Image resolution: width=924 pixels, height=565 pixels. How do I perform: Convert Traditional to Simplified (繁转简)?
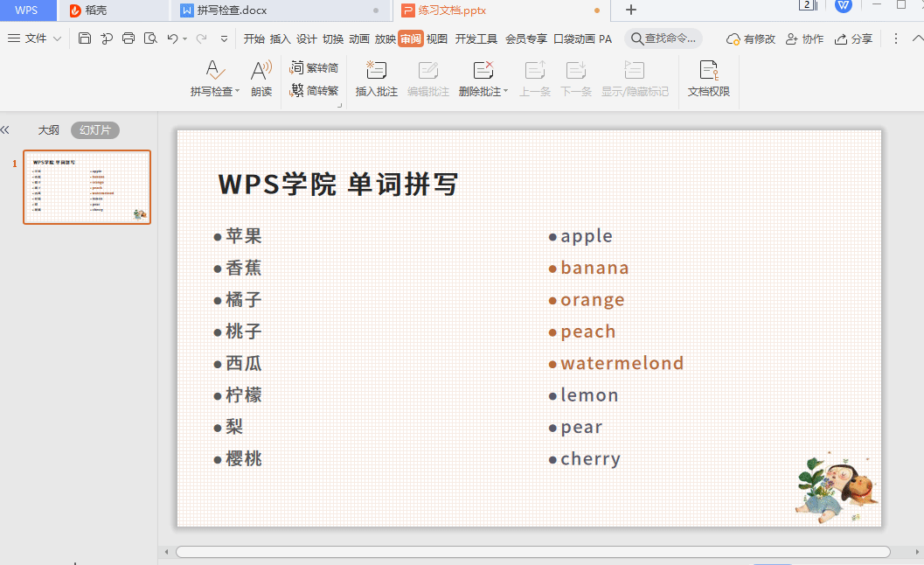point(314,67)
